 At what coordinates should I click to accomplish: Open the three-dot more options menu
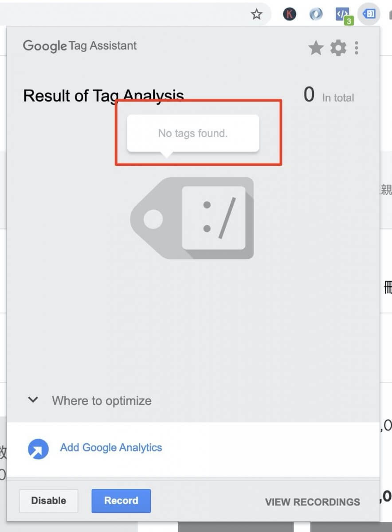(x=357, y=48)
